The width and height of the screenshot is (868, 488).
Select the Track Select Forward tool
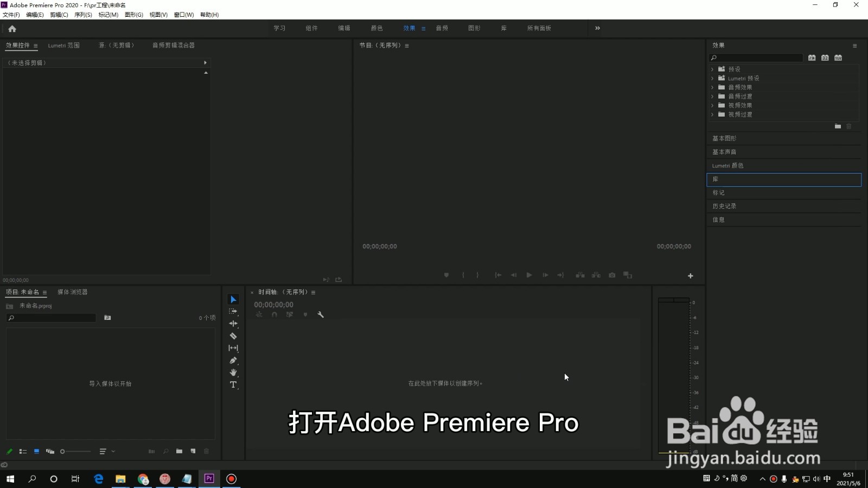tap(233, 311)
